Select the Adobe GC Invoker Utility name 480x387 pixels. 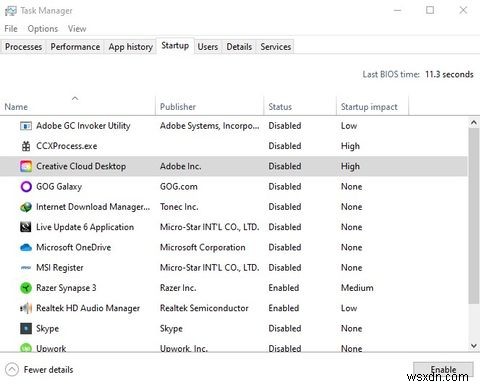[x=83, y=126]
